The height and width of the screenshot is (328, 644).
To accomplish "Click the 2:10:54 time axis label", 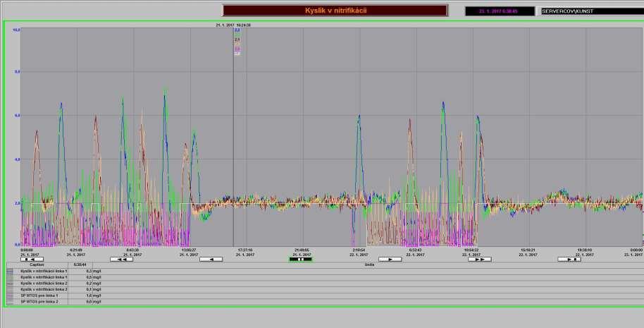I will click(359, 250).
